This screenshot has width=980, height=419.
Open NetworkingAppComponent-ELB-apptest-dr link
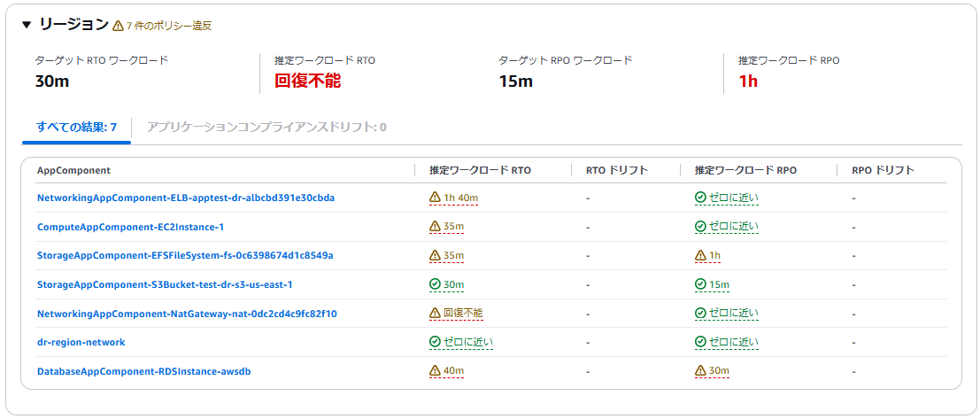(x=186, y=198)
